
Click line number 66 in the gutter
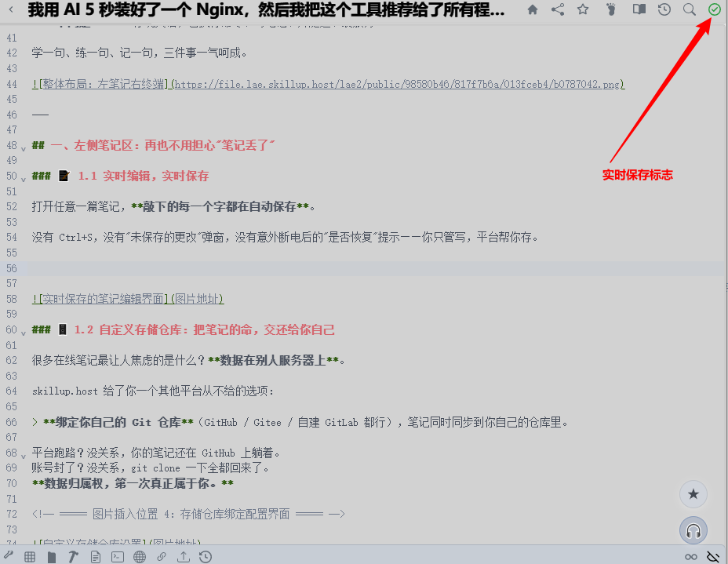pos(12,422)
